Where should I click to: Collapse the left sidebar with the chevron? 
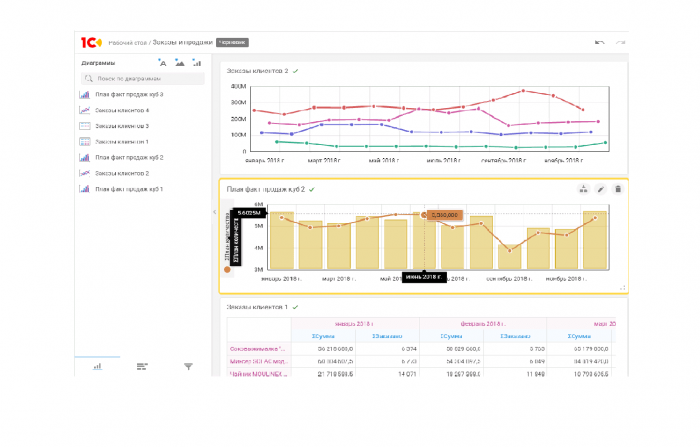[215, 212]
